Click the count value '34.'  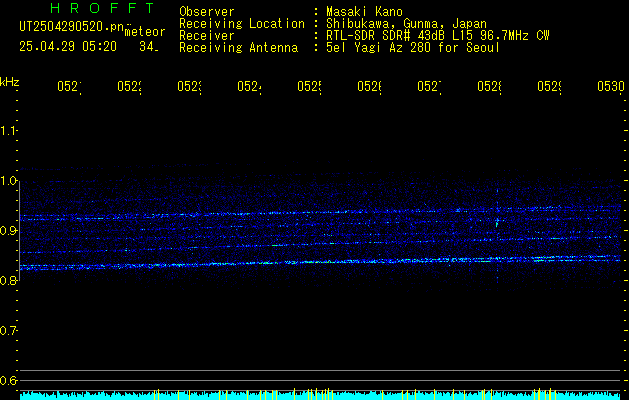coord(149,47)
